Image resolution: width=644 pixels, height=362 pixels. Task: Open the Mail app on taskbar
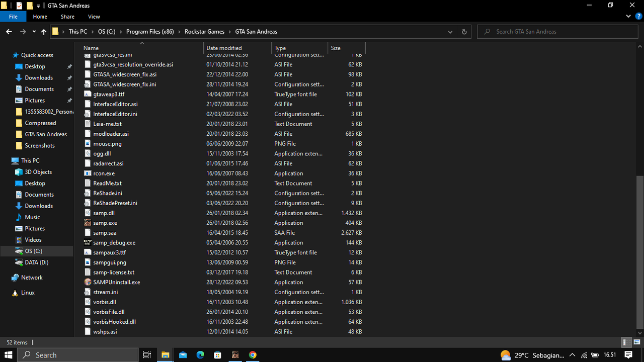click(x=183, y=355)
